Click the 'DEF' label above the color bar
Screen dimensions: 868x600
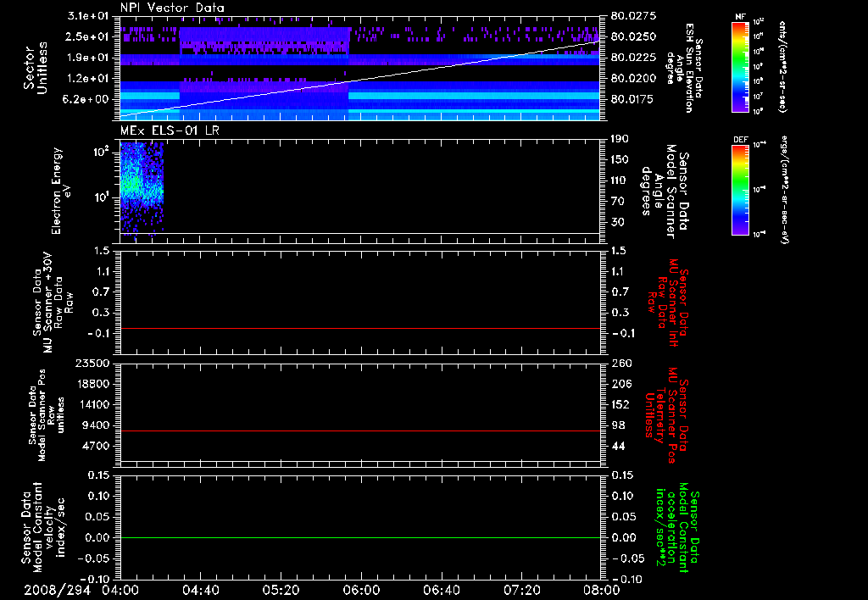[741, 140]
